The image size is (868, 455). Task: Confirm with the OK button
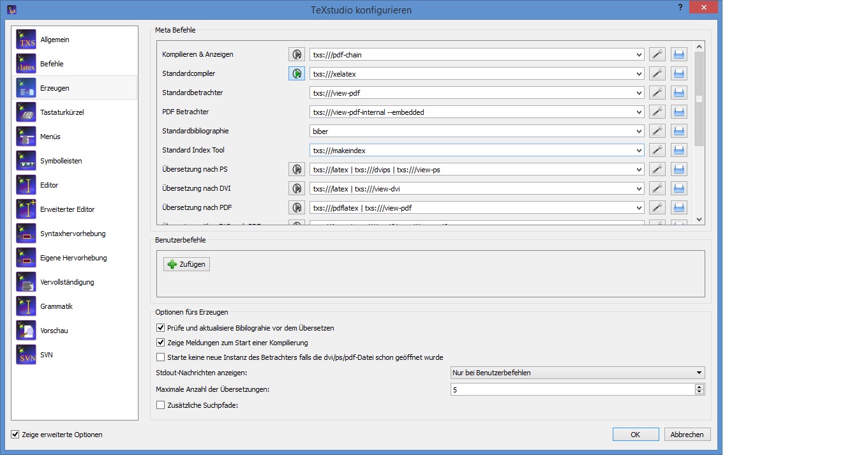point(636,435)
